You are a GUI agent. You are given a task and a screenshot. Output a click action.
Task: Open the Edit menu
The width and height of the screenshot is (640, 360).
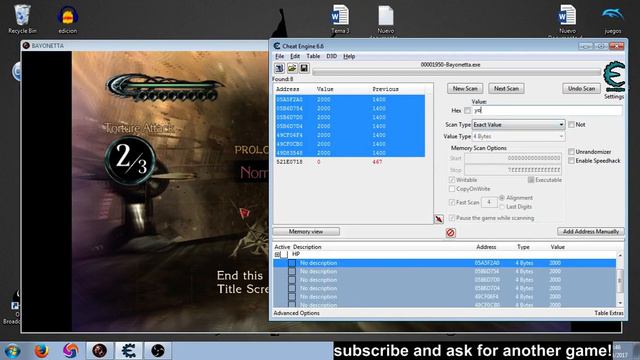pyautogui.click(x=295, y=56)
